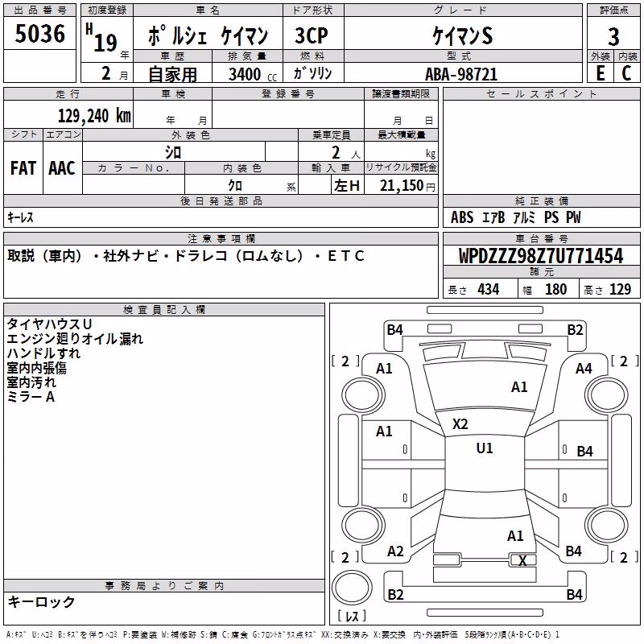This screenshot has height=644, width=644.
Task: Click the recycle deposit 21,150円
Action: 407,186
